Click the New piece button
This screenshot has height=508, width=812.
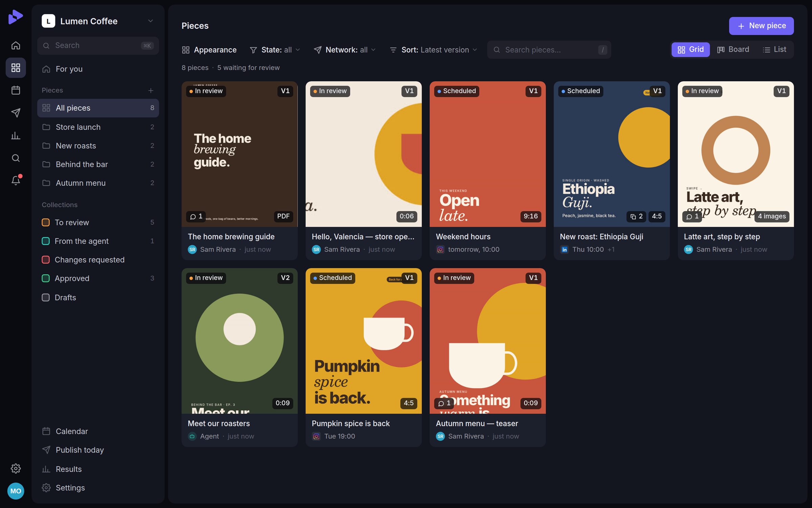click(x=761, y=26)
